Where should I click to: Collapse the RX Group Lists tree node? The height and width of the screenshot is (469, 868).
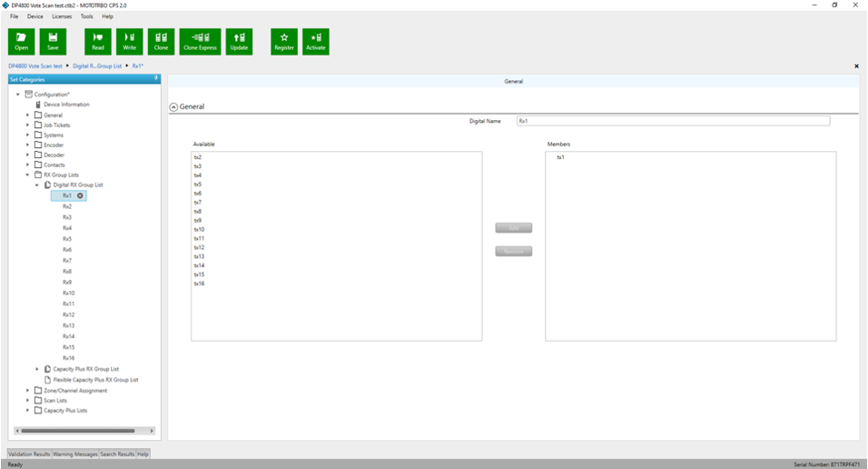(28, 175)
